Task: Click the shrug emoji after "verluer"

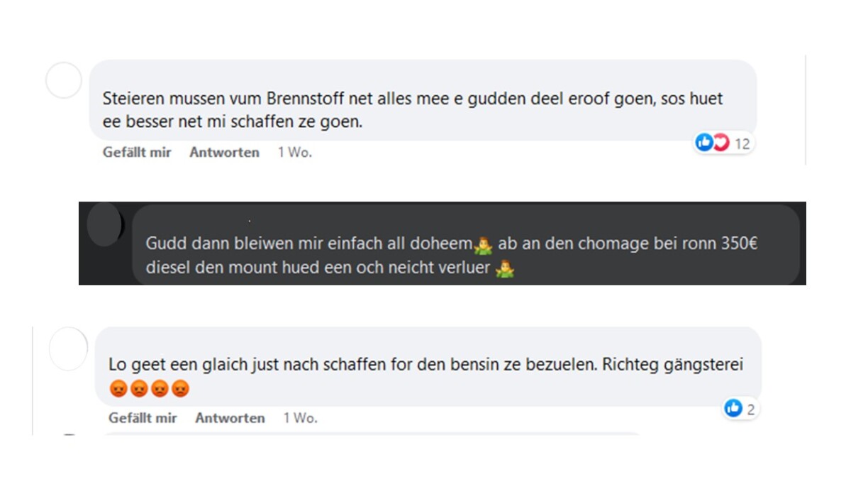Action: pyautogui.click(x=505, y=270)
